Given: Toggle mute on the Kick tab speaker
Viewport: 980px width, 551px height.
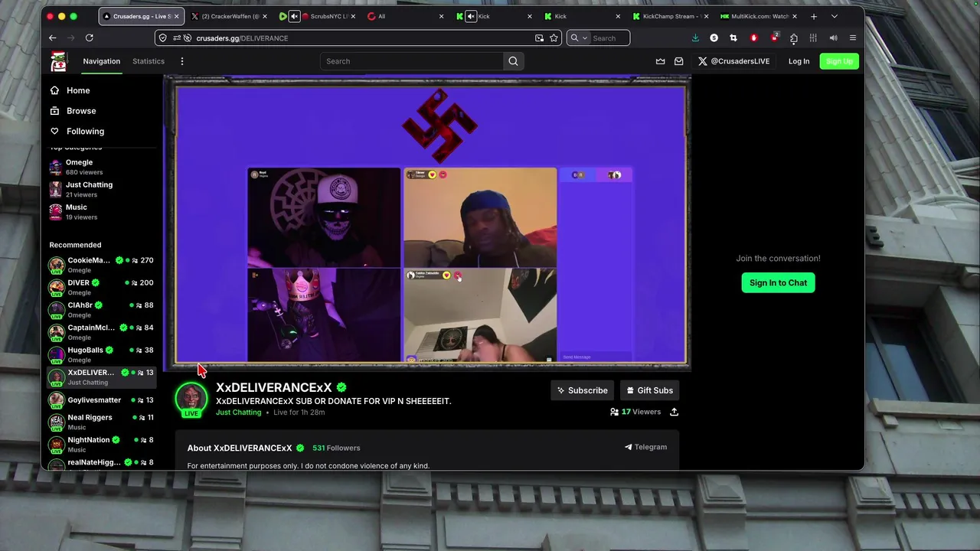Looking at the screenshot, I should 471,16.
